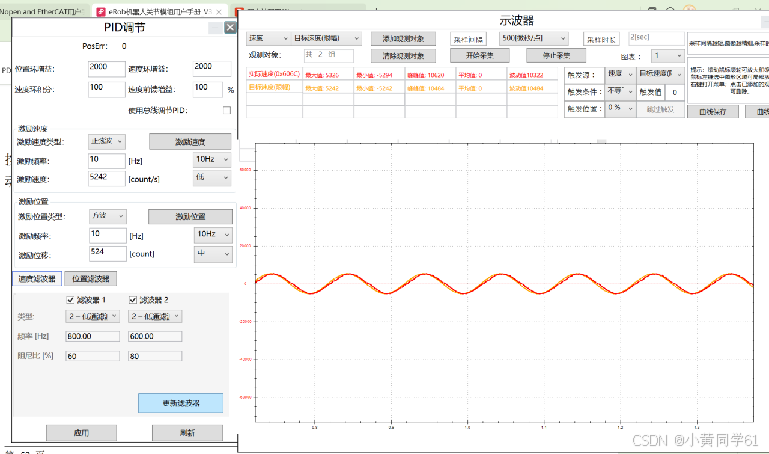Open the chart number dropdown showing 1

point(667,56)
